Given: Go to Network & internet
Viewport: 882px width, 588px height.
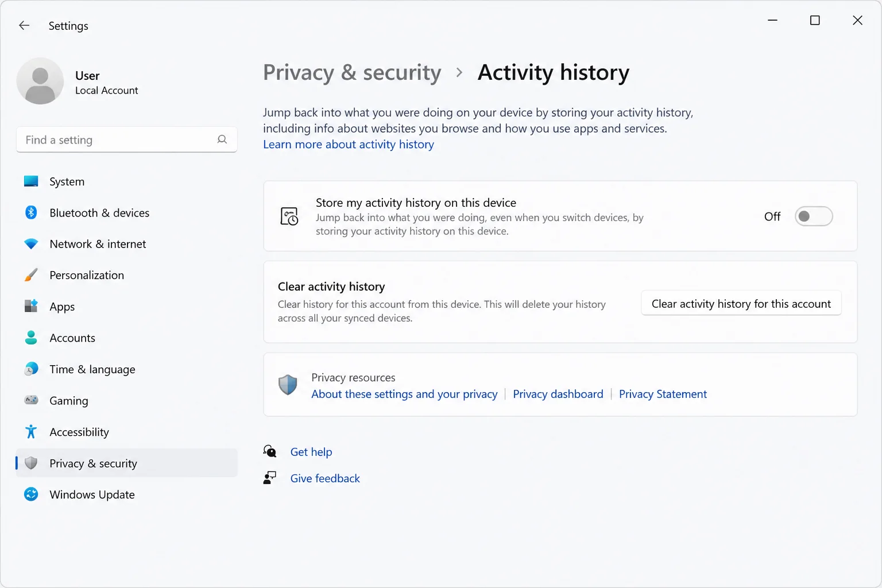Looking at the screenshot, I should [127, 244].
